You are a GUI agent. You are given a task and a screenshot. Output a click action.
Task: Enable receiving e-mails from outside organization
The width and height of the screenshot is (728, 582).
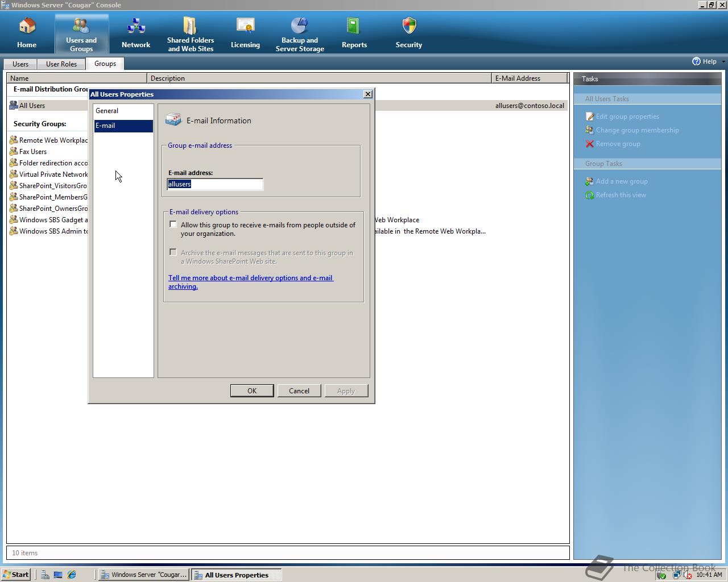(x=173, y=225)
